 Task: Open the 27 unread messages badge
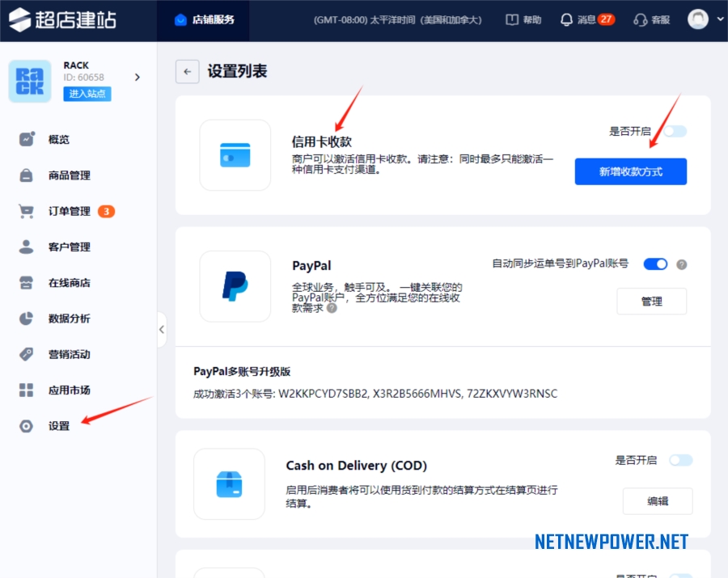pos(606,19)
